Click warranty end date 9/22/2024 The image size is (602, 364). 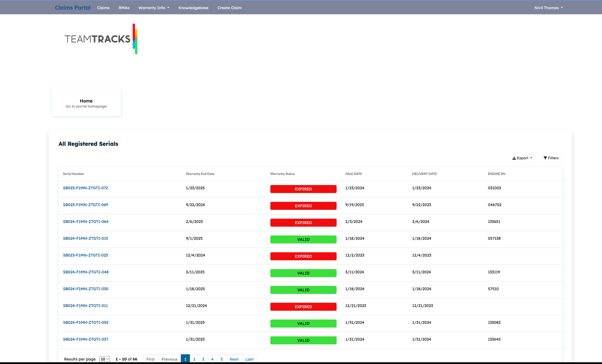195,205
